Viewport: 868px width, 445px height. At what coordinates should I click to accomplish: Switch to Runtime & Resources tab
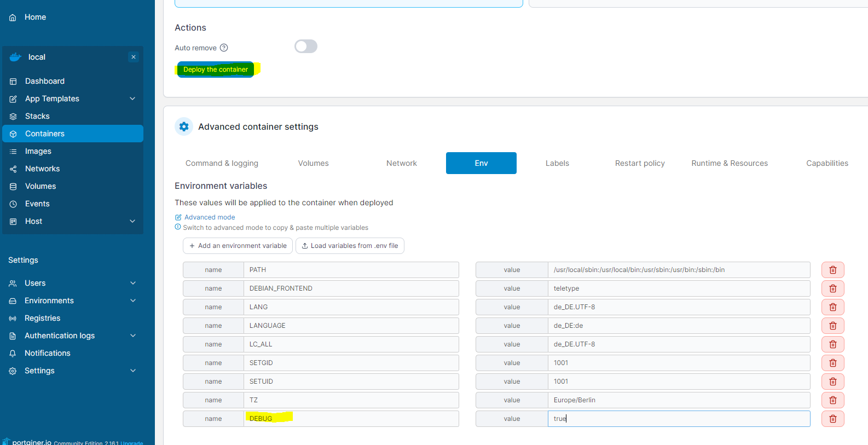tap(730, 163)
